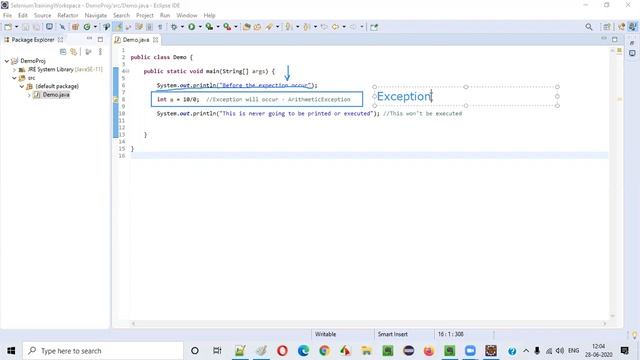The image size is (640, 360).
Task: Open the Debug dropdown arrow
Action: point(182,27)
